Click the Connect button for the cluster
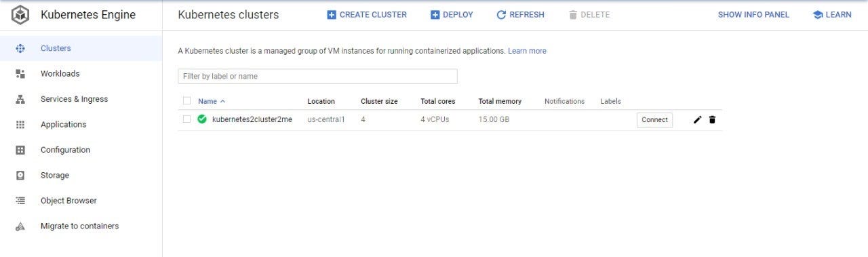 (654, 120)
